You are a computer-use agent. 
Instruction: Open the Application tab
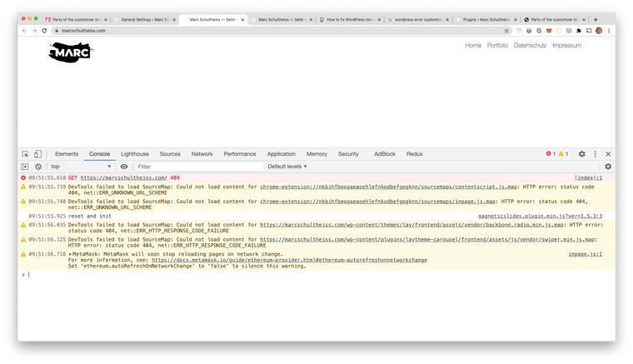click(x=282, y=154)
